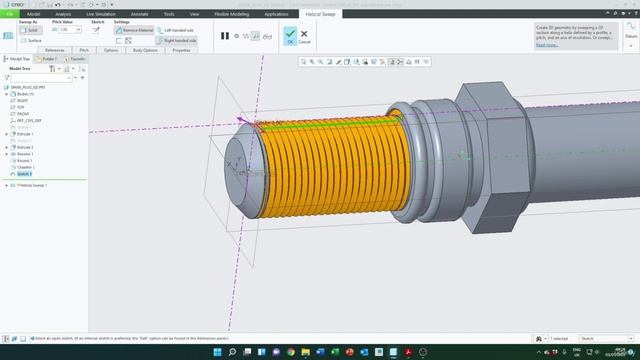Viewport: 640px width, 360px height.
Task: Click the tree filter funnel icon
Action: click(x=6, y=78)
